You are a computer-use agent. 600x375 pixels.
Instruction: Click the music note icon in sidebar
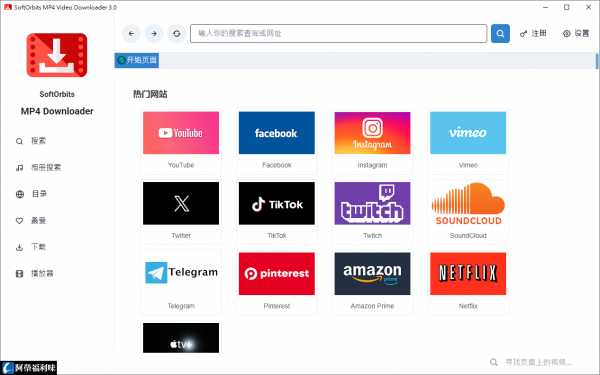(x=20, y=168)
